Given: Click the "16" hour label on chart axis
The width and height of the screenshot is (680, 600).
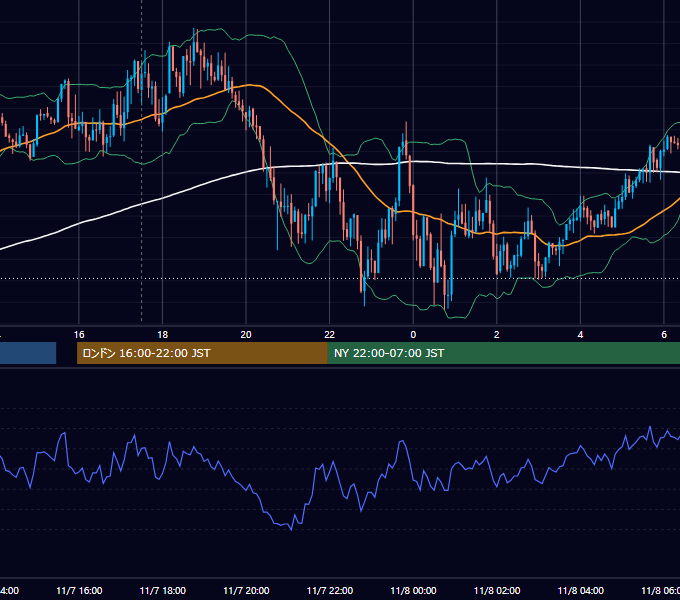Looking at the screenshot, I should [79, 335].
